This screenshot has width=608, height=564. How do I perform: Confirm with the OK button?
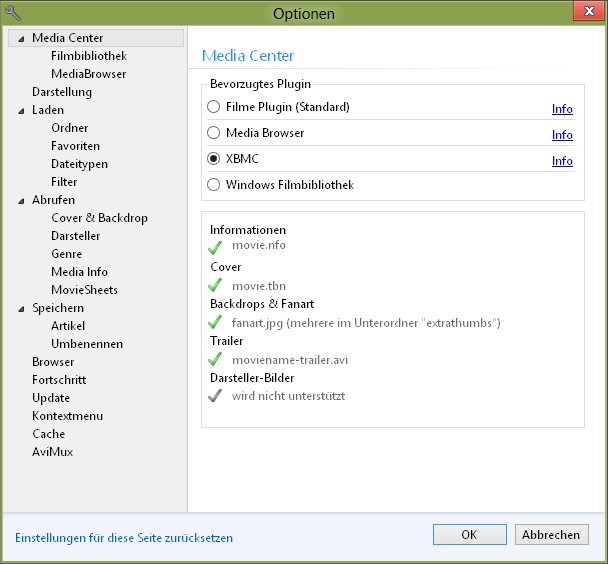pyautogui.click(x=470, y=535)
